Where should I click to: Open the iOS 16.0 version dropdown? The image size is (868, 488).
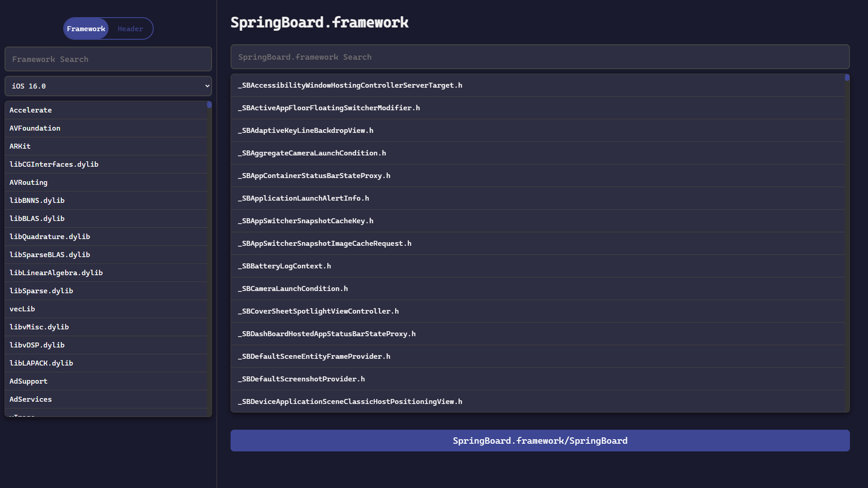[x=108, y=86]
